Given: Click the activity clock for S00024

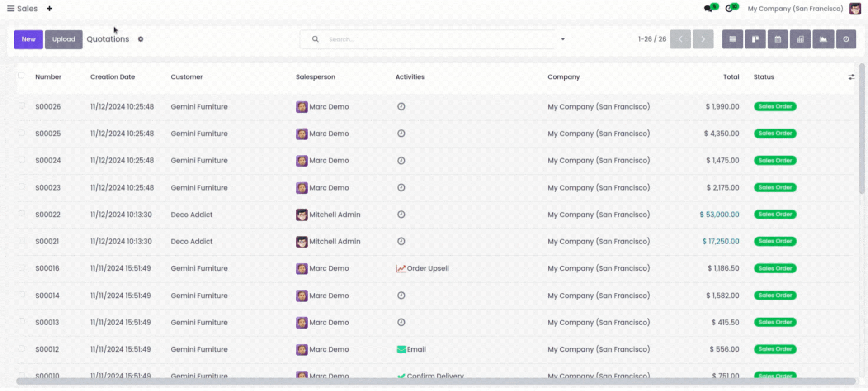Looking at the screenshot, I should click(401, 161).
